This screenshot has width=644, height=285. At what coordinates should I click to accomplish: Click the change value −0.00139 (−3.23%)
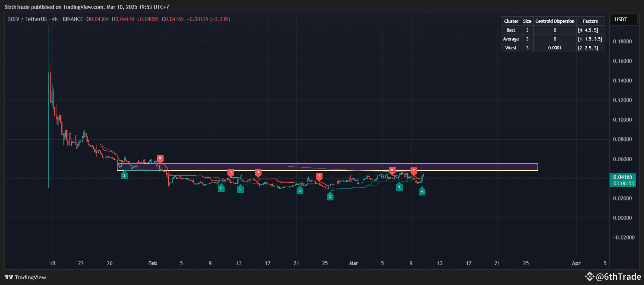point(209,19)
